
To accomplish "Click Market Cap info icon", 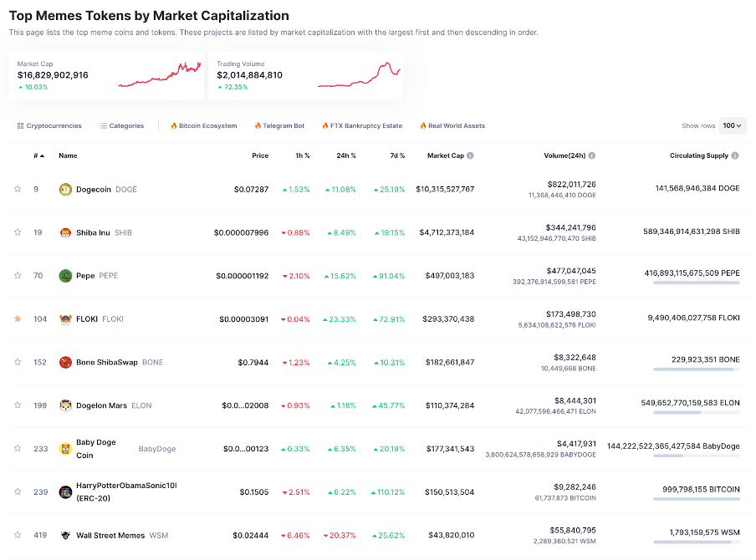I will (470, 155).
